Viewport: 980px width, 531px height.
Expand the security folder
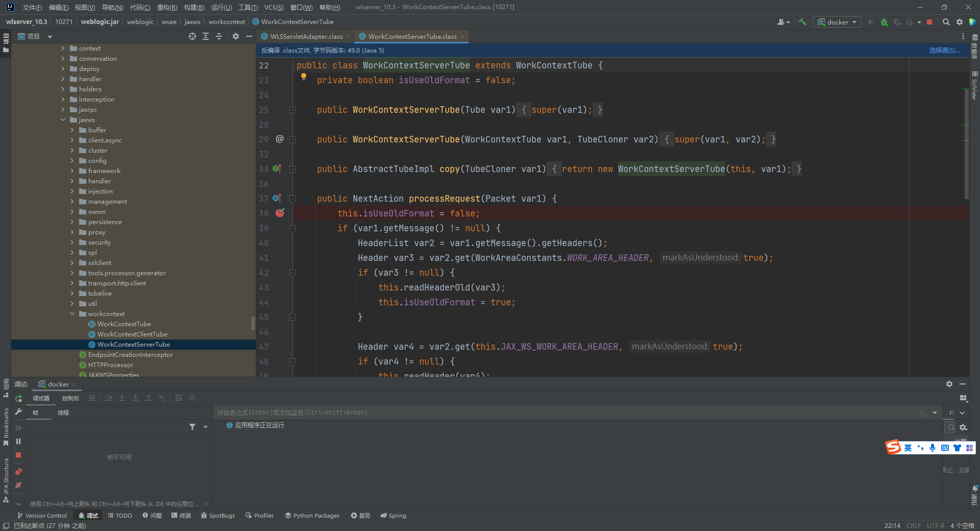pyautogui.click(x=72, y=243)
